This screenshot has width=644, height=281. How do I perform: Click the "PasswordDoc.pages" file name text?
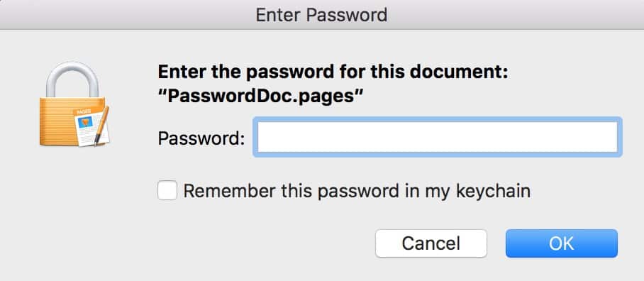[261, 96]
